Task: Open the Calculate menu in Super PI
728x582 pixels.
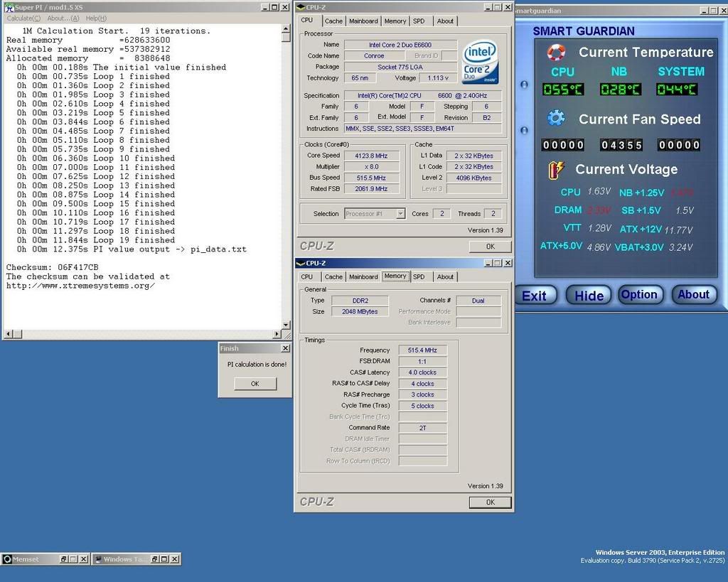Action: tap(23, 18)
